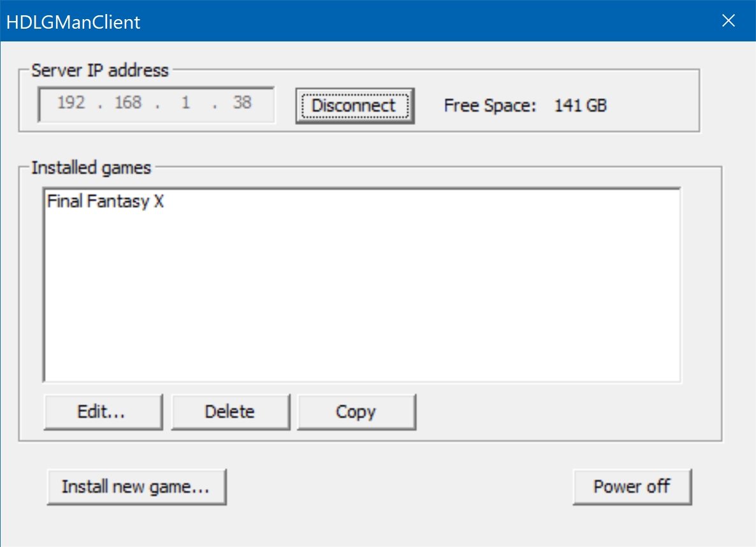
Task: Click empty area inside installed games list
Action: point(361,299)
